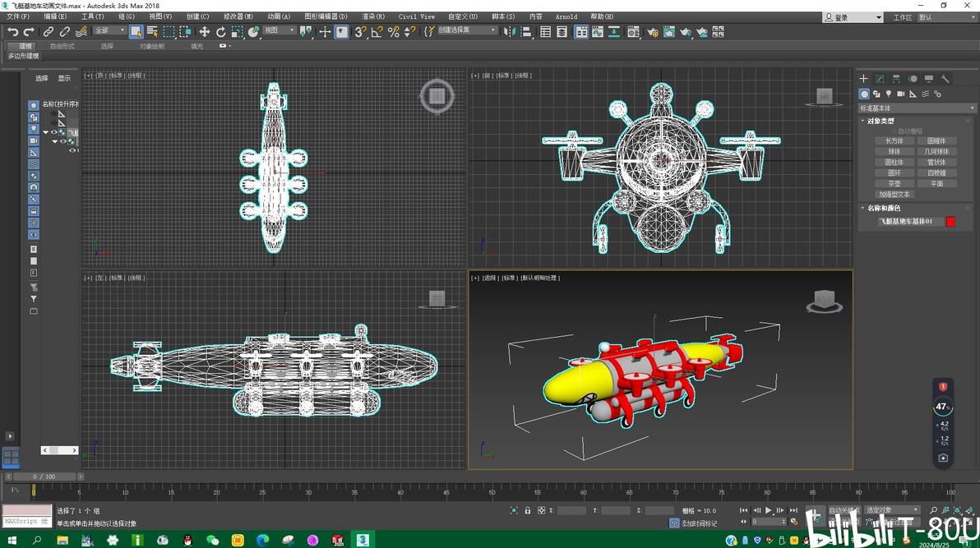Click the 茶壶 teapot button
This screenshot has height=548, width=980.
pos(894,184)
